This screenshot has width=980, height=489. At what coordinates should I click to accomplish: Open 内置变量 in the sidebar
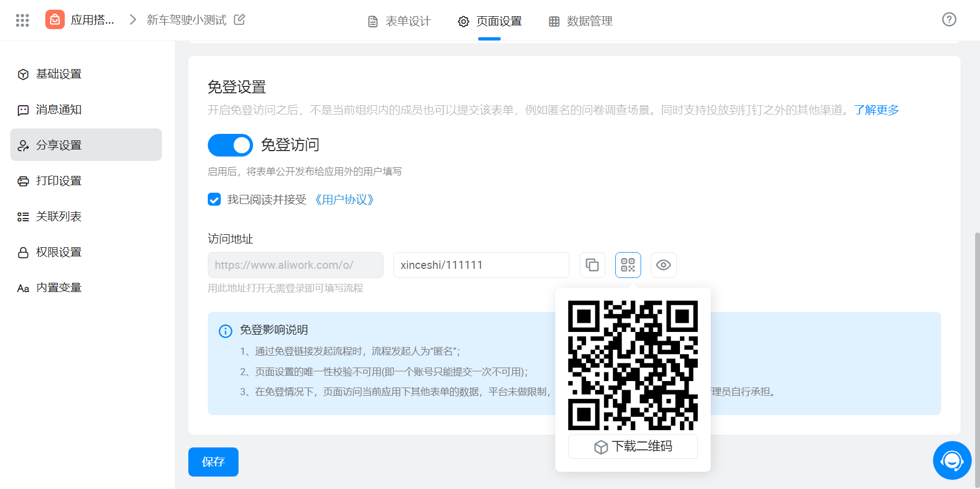(x=86, y=288)
